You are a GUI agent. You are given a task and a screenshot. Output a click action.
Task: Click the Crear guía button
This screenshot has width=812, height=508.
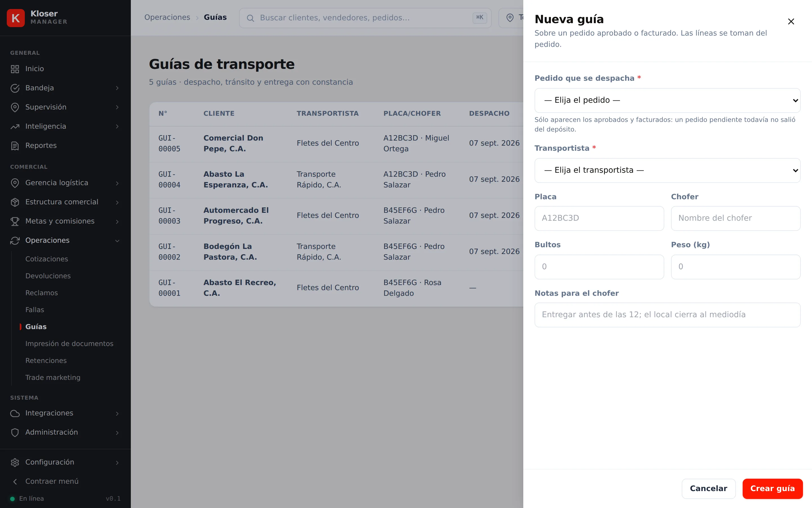(773, 489)
